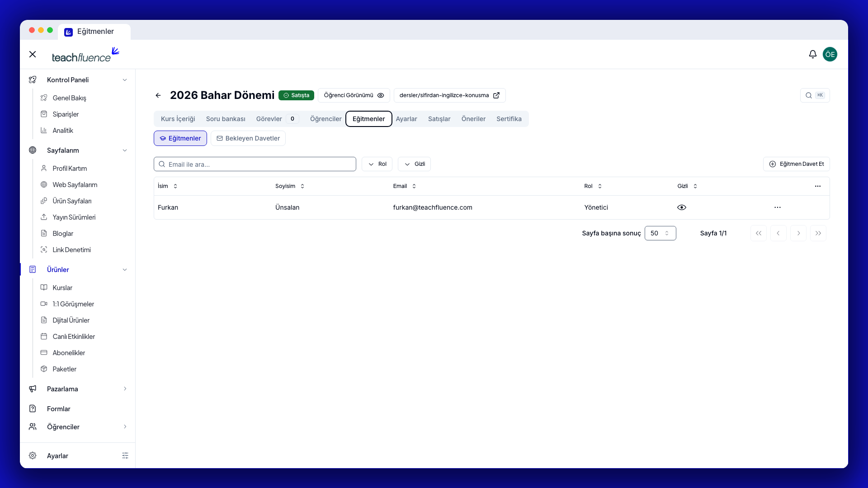The width and height of the screenshot is (868, 488).
Task: Expand the Pazarlama section
Action: [125, 389]
